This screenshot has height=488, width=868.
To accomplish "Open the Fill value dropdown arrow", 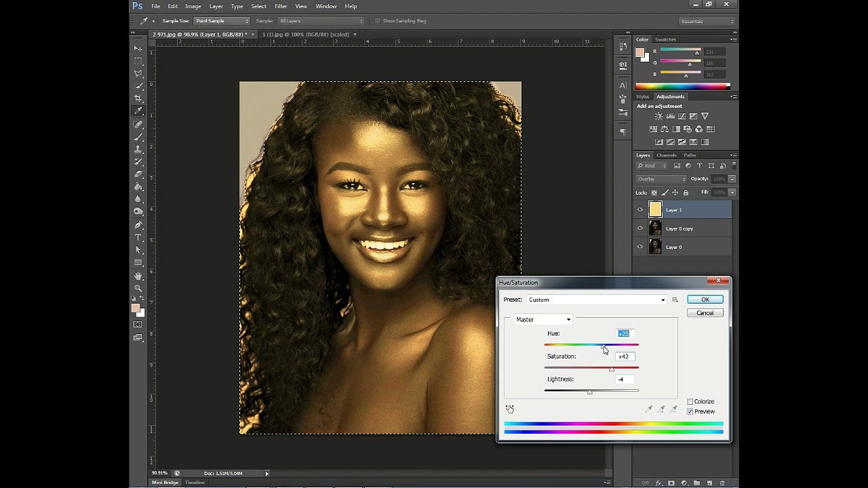I will tap(732, 192).
